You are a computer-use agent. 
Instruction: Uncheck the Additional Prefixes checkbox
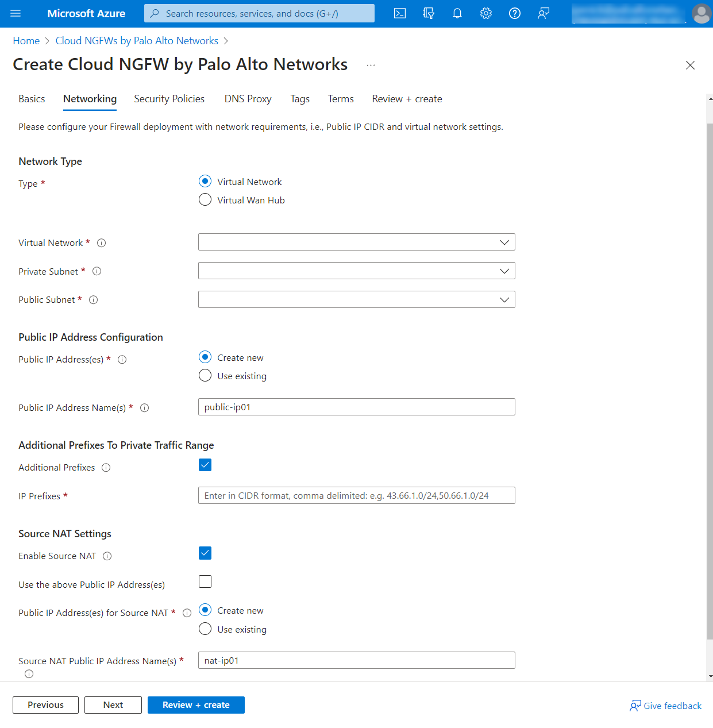point(205,465)
